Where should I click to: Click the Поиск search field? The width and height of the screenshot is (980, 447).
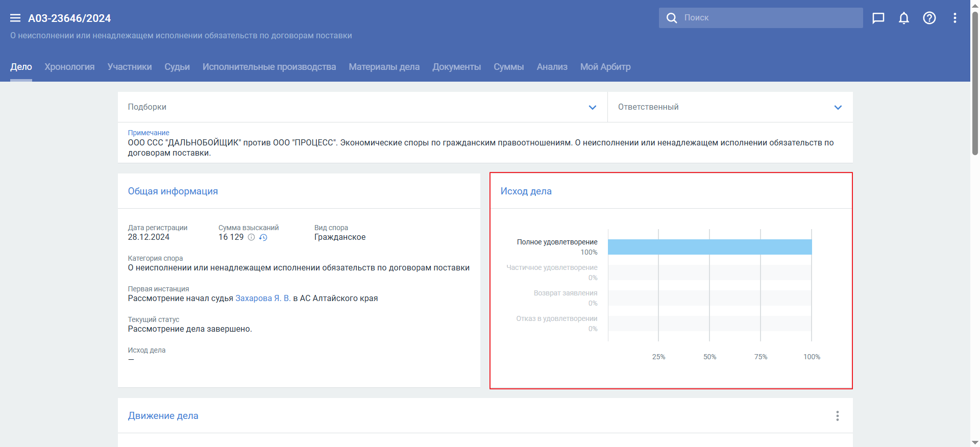pos(766,18)
